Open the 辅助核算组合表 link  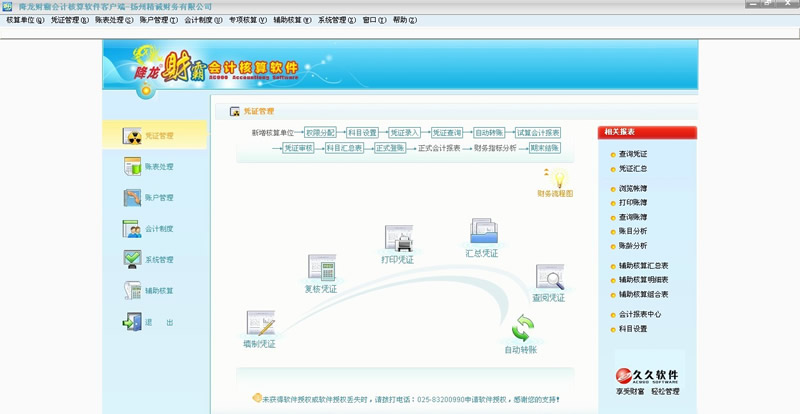(x=643, y=294)
